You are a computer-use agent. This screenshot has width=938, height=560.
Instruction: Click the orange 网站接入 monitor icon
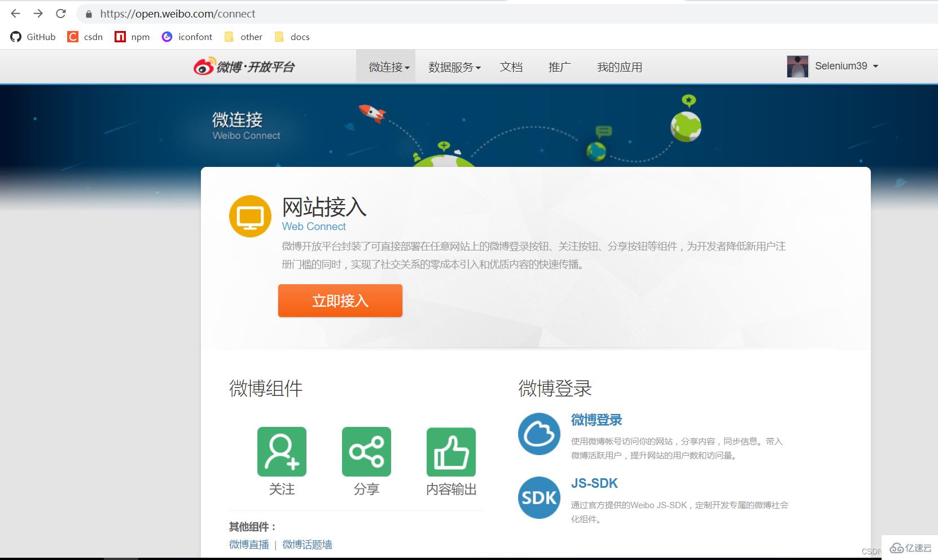tap(250, 216)
